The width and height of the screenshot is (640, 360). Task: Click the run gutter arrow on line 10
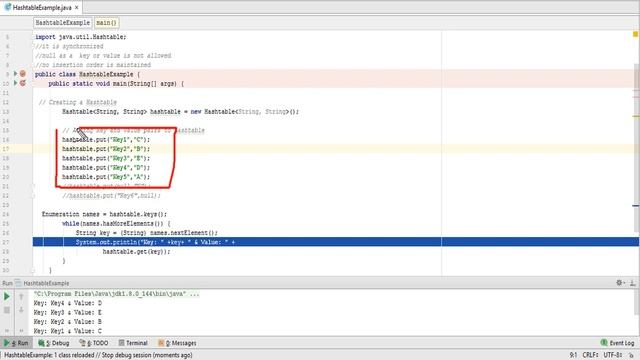[16, 83]
